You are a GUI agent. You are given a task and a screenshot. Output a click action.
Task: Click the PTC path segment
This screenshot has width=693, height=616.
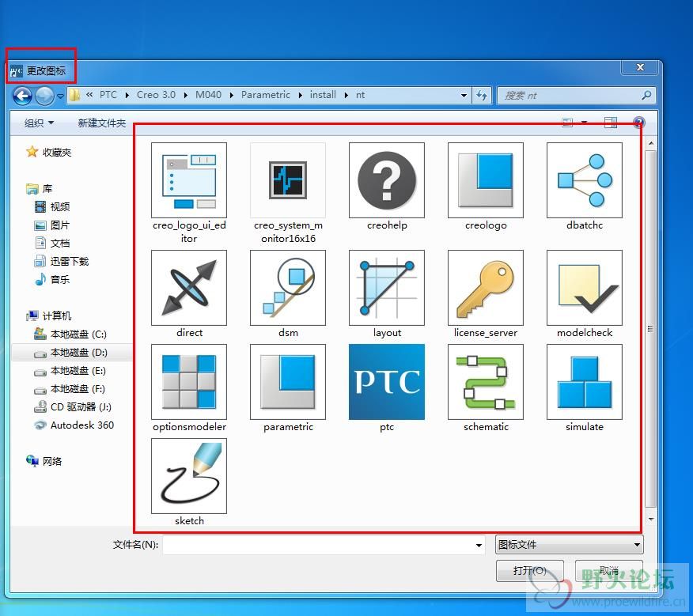pos(108,95)
